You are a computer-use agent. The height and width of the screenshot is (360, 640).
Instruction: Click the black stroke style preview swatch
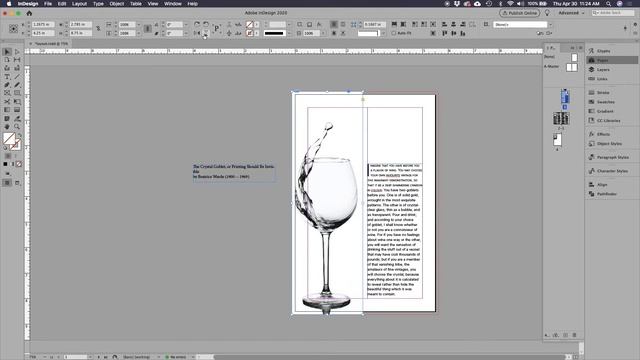pos(274,33)
